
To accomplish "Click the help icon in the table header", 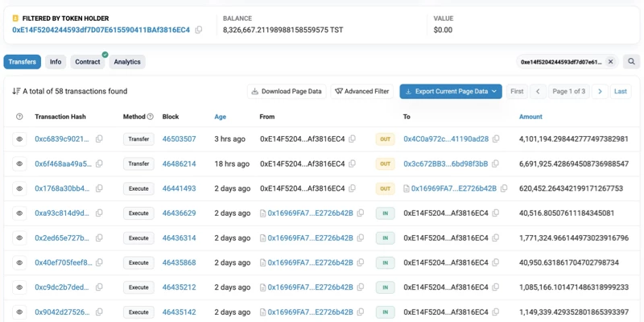I will 19,117.
